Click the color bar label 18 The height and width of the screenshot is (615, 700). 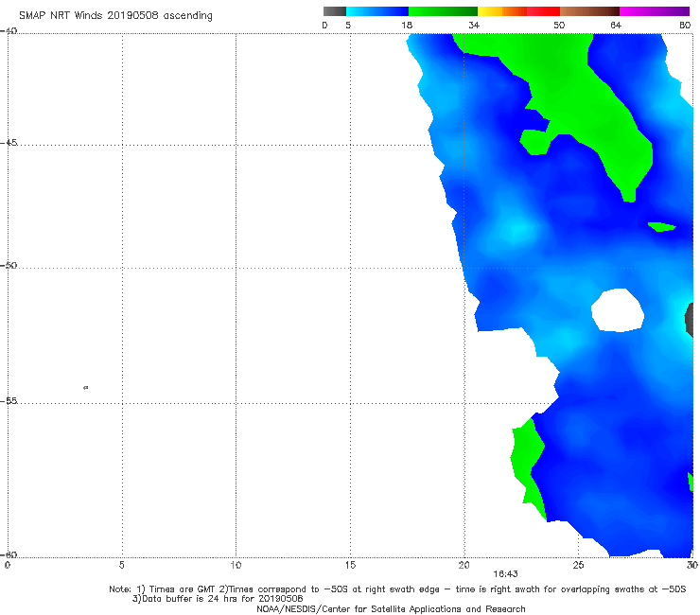click(407, 25)
